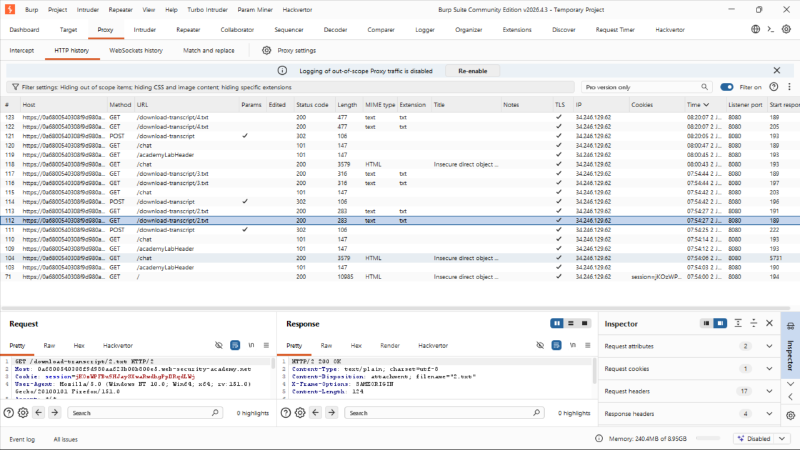Toggle Request pretty-print wrap icon
The image size is (800, 450).
point(235,345)
